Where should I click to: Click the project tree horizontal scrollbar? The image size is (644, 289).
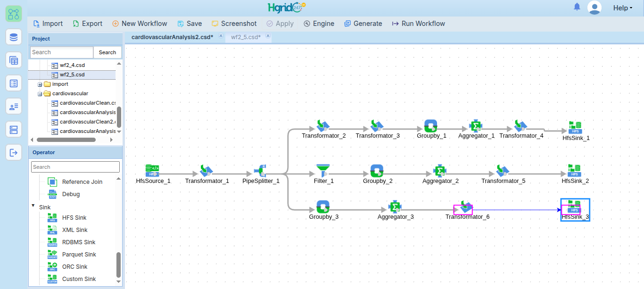[x=66, y=140]
